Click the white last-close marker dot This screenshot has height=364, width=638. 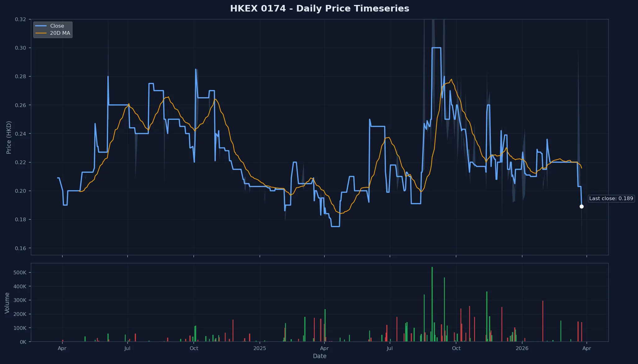tap(582, 206)
